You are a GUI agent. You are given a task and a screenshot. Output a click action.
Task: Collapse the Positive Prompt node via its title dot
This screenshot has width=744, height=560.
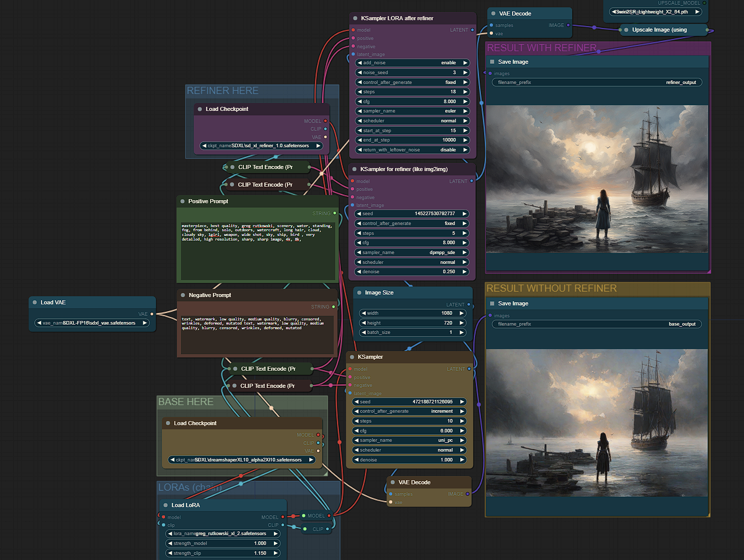tap(182, 201)
